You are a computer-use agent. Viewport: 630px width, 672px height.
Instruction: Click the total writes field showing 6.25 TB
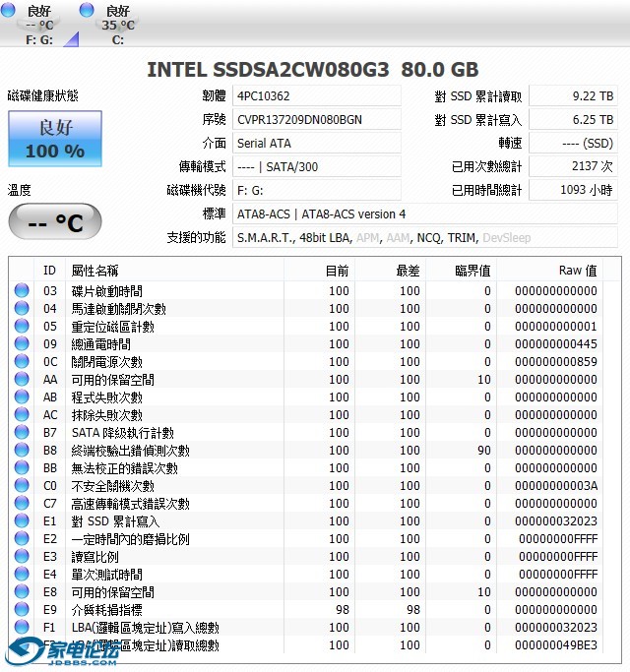573,119
